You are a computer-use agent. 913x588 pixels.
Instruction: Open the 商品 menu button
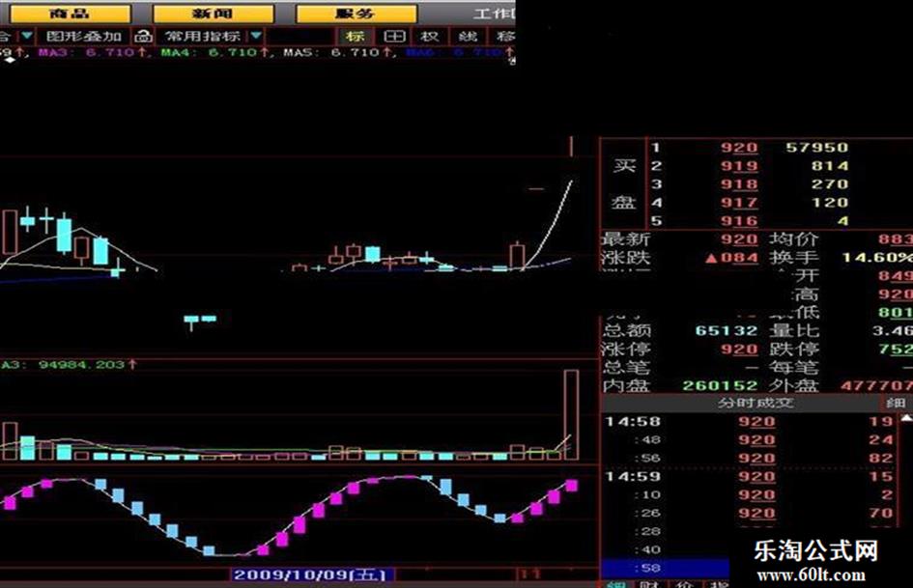(x=70, y=14)
